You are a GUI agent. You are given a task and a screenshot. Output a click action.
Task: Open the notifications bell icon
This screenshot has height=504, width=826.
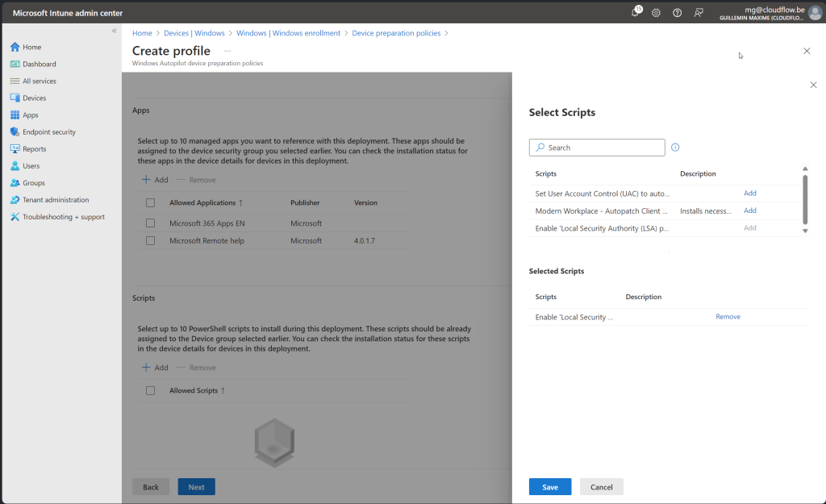click(636, 13)
